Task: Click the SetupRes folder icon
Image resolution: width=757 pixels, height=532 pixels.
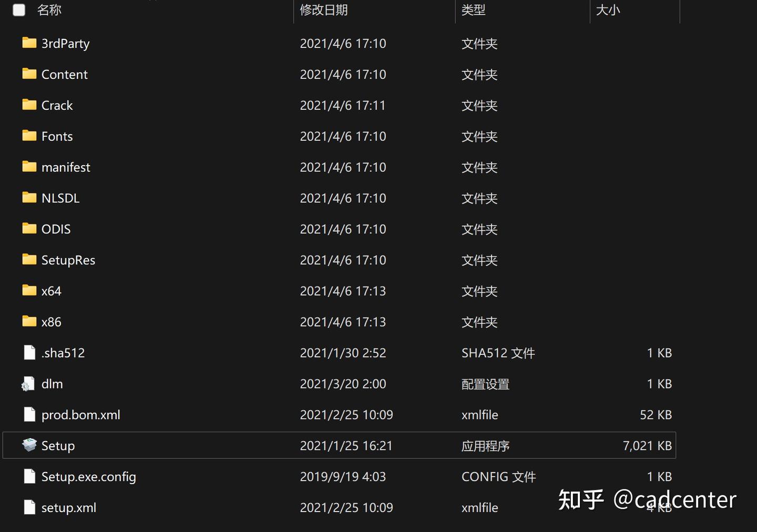Action: 29,260
